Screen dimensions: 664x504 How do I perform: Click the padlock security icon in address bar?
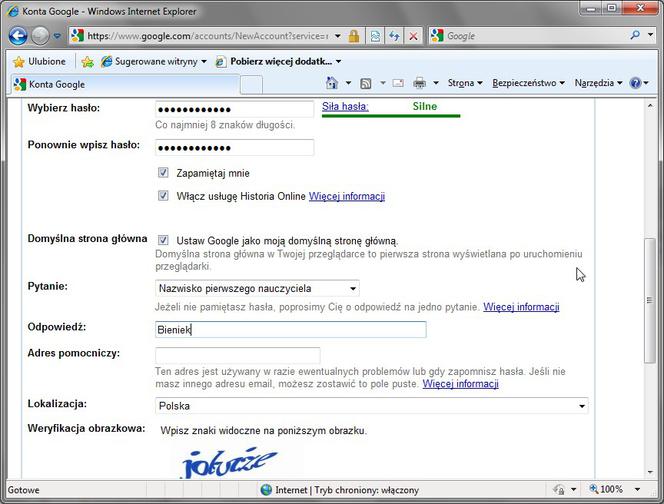click(x=354, y=36)
